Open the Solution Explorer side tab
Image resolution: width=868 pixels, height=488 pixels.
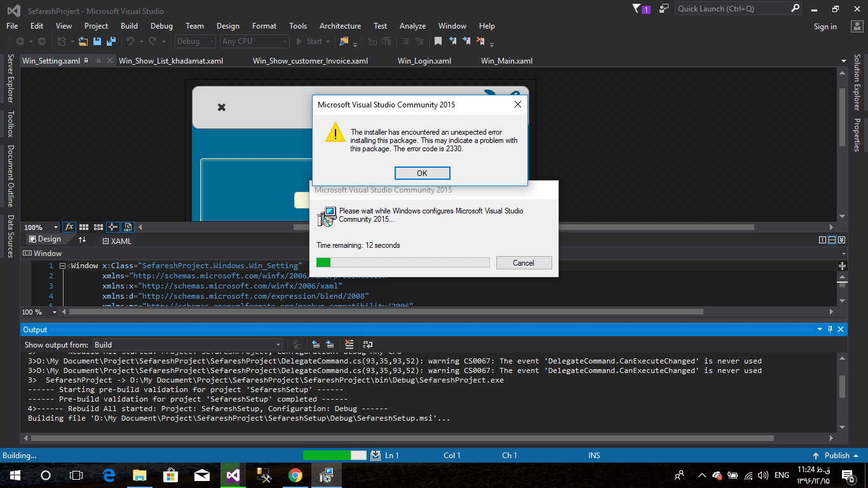tap(857, 83)
